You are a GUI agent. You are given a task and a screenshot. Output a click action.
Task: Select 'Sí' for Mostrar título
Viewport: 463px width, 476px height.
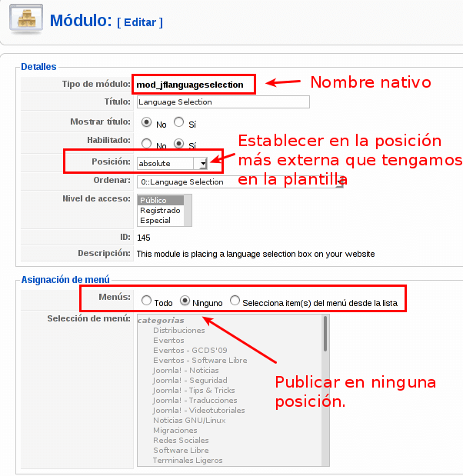[178, 122]
